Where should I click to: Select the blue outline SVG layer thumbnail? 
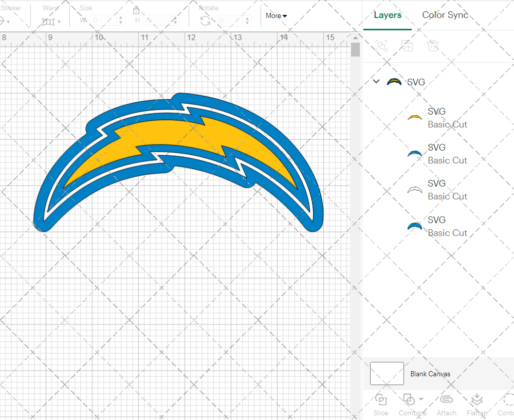(415, 153)
